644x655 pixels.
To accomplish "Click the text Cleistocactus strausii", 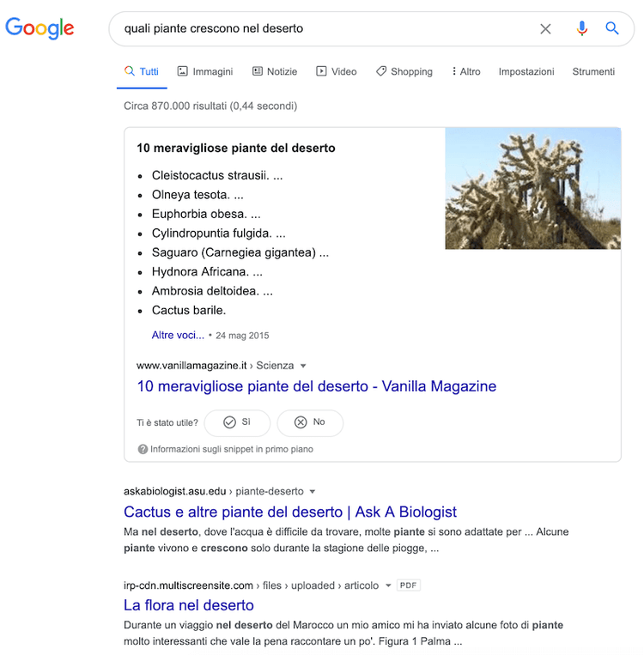I will [x=210, y=175].
